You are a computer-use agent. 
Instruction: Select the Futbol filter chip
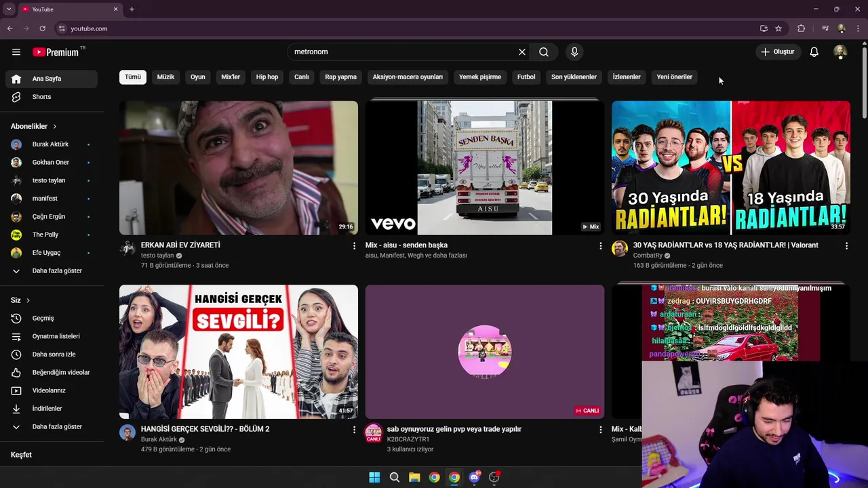[526, 77]
